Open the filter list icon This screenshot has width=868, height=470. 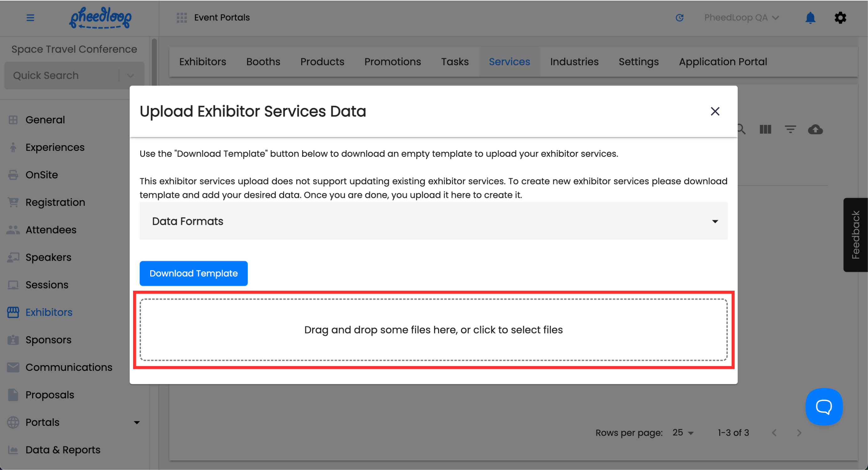pos(790,129)
